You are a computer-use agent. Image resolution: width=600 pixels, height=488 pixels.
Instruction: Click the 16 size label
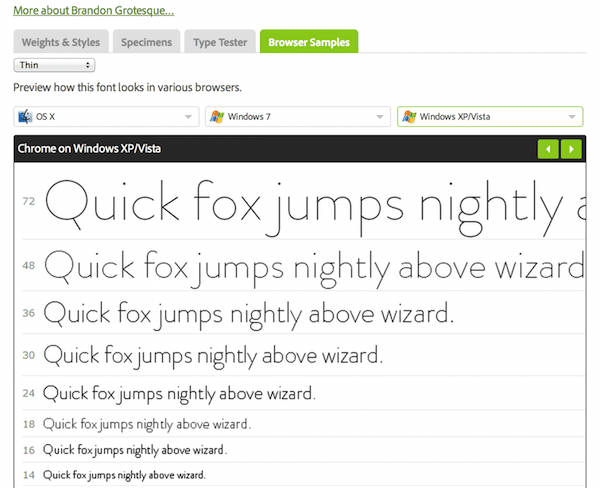click(29, 450)
